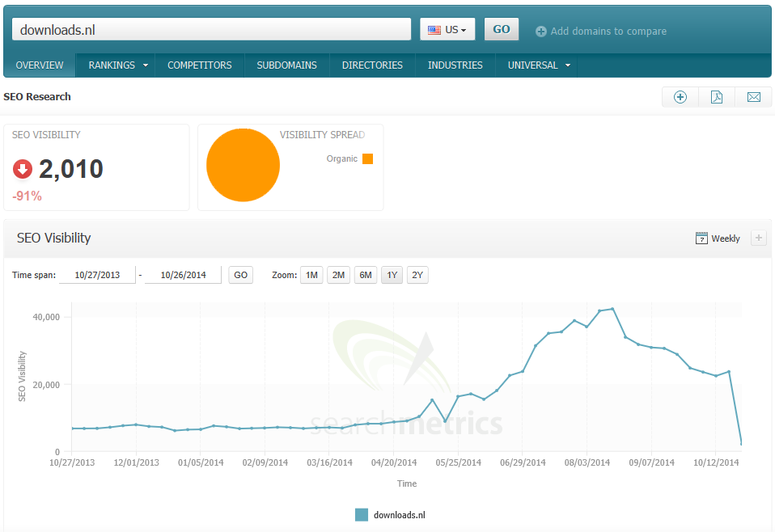Set chart zoom to 6M
Viewport: 775px width, 532px height.
click(x=366, y=275)
